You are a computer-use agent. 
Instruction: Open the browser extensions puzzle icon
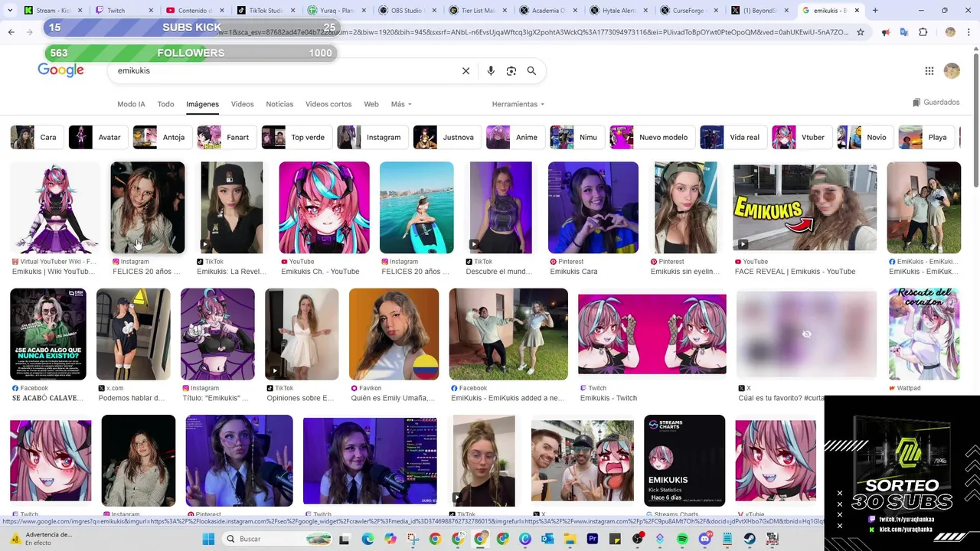pyautogui.click(x=923, y=32)
